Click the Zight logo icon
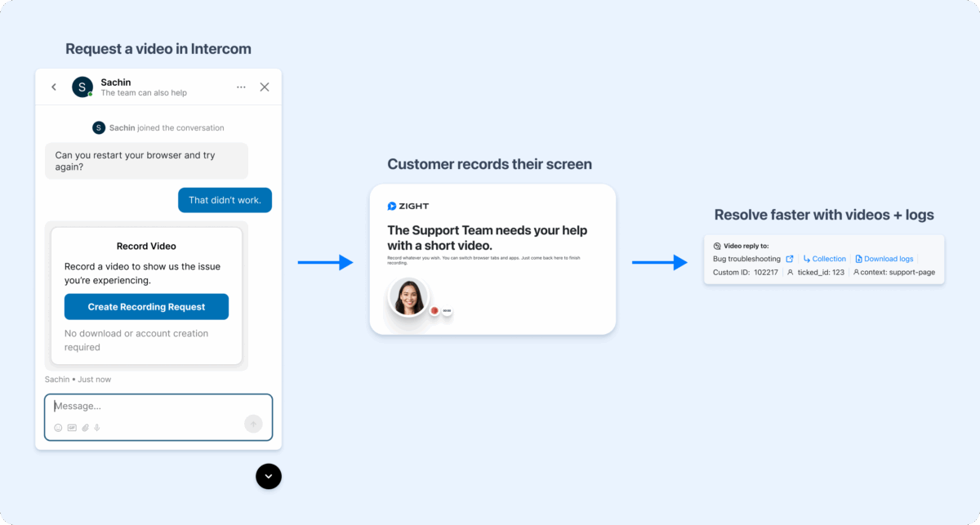This screenshot has height=525, width=980. point(394,206)
